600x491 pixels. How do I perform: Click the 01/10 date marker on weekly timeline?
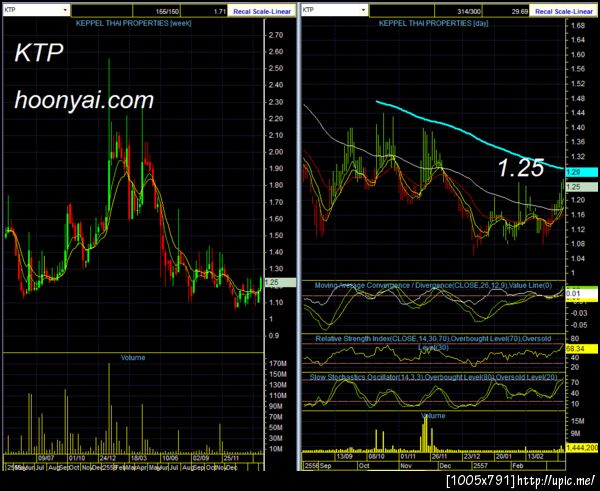tap(77, 458)
